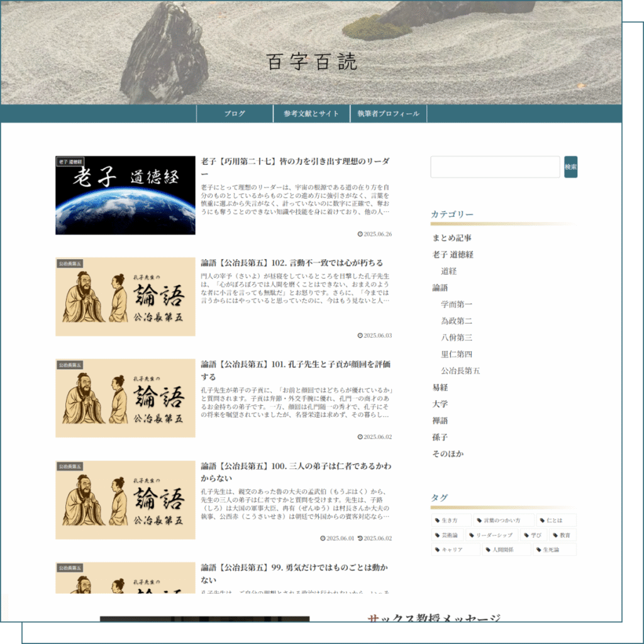Click the 生き方 tag
This screenshot has height=644, width=644.
[x=451, y=520]
